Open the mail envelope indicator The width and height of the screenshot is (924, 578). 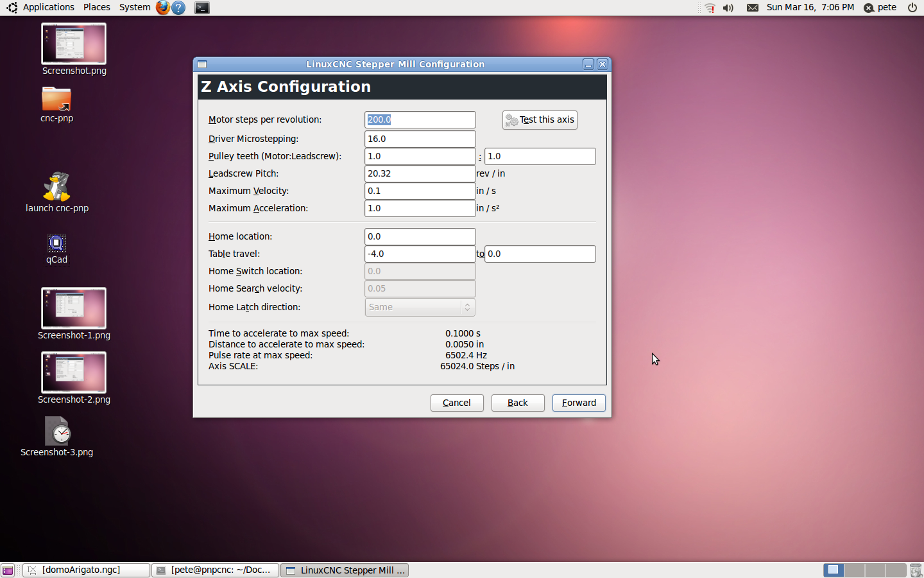pyautogui.click(x=753, y=8)
